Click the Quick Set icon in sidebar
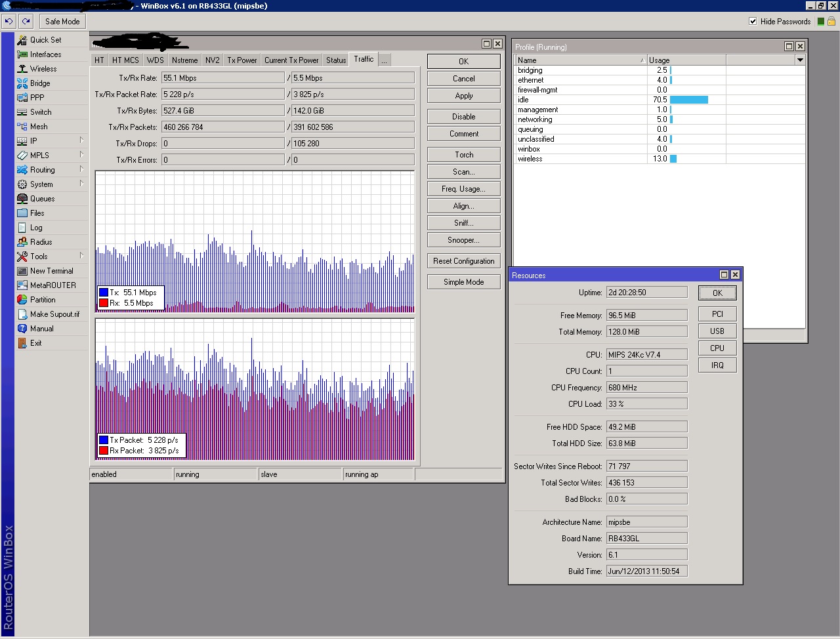The width and height of the screenshot is (840, 639). [x=22, y=40]
